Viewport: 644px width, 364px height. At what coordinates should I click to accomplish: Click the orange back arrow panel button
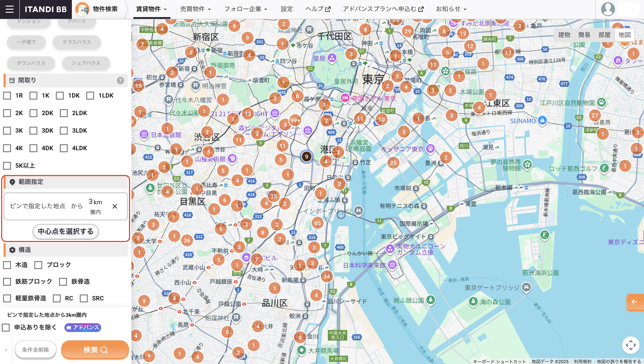pyautogui.click(x=635, y=302)
